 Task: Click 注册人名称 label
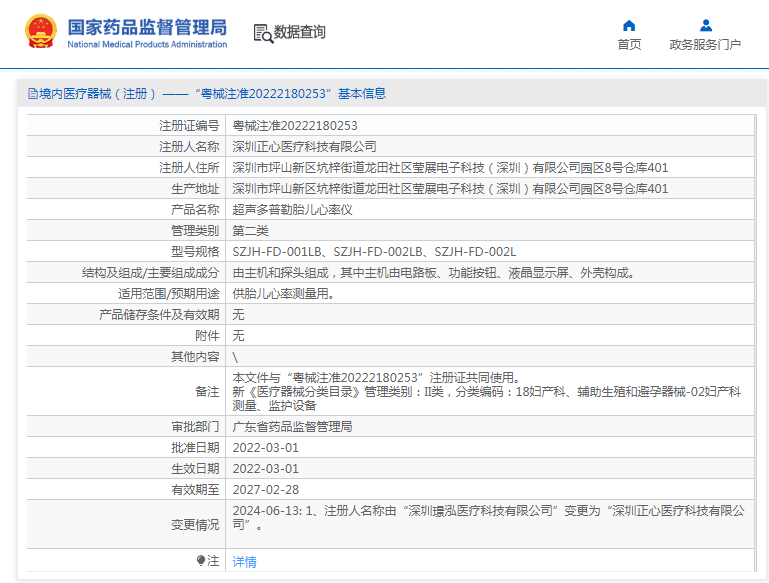[x=189, y=147]
